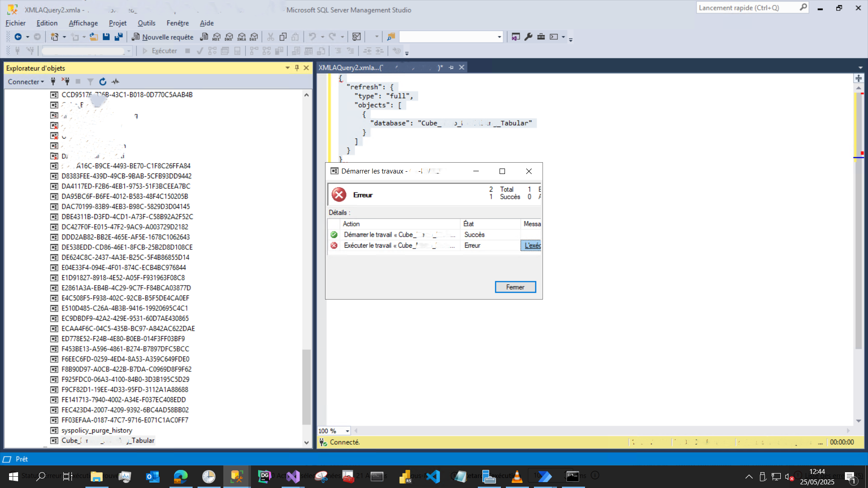Viewport: 868px width, 488px height.
Task: Open the tab list dropdown arrow
Action: pos(860,68)
